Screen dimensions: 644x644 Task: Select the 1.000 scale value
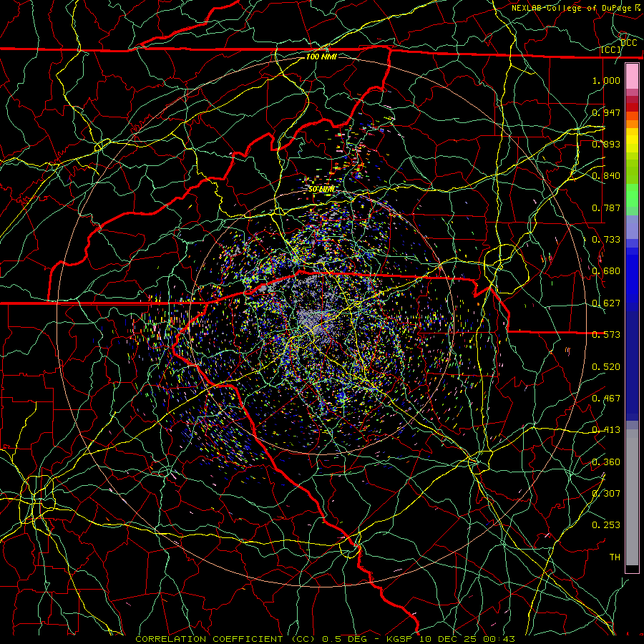point(606,80)
